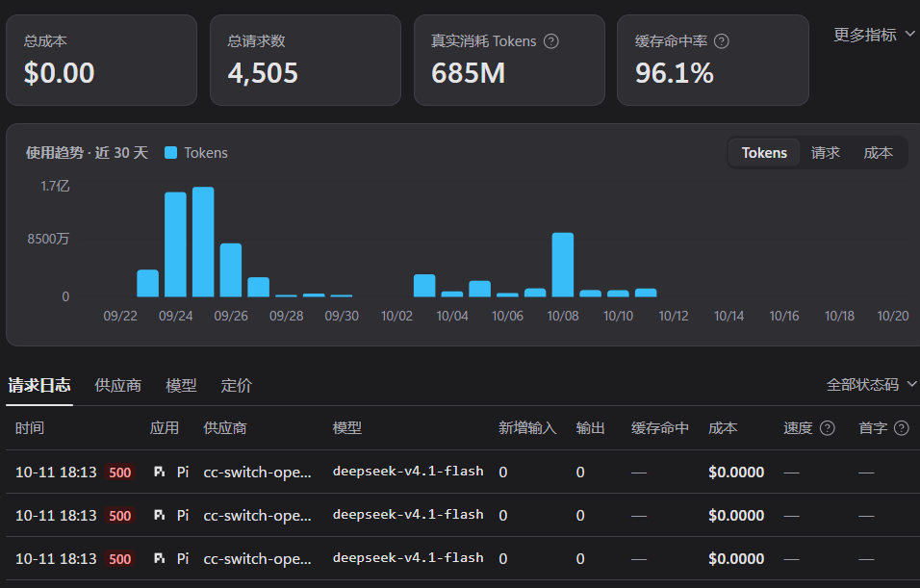The width and height of the screenshot is (920, 588).
Task: Switch the chart to Tokens view
Action: (x=764, y=153)
